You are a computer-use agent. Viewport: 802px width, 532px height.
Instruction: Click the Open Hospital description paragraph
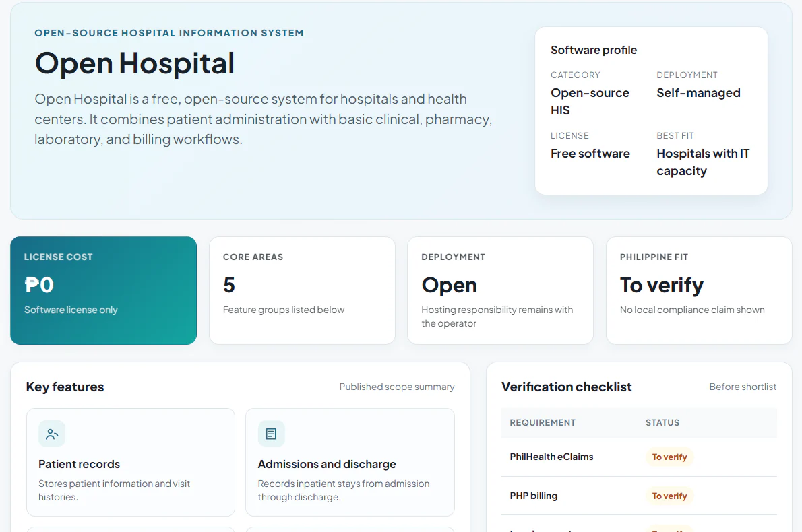click(x=264, y=119)
